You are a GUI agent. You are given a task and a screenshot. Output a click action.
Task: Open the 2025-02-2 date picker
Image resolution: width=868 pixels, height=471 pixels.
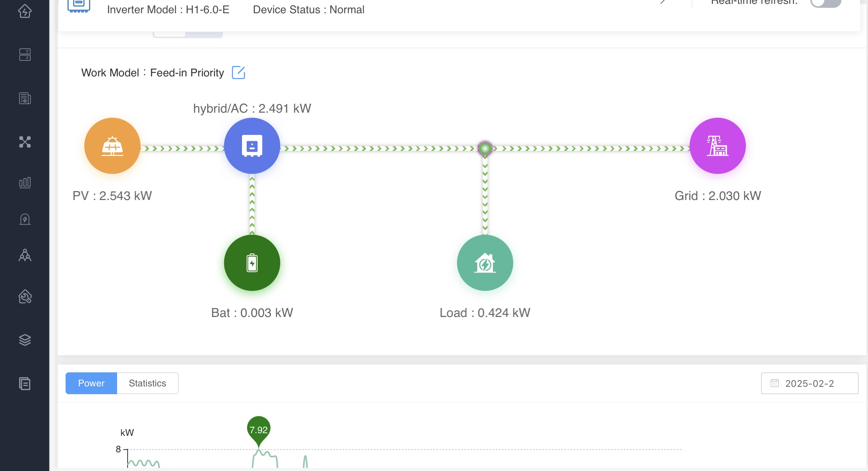point(809,383)
